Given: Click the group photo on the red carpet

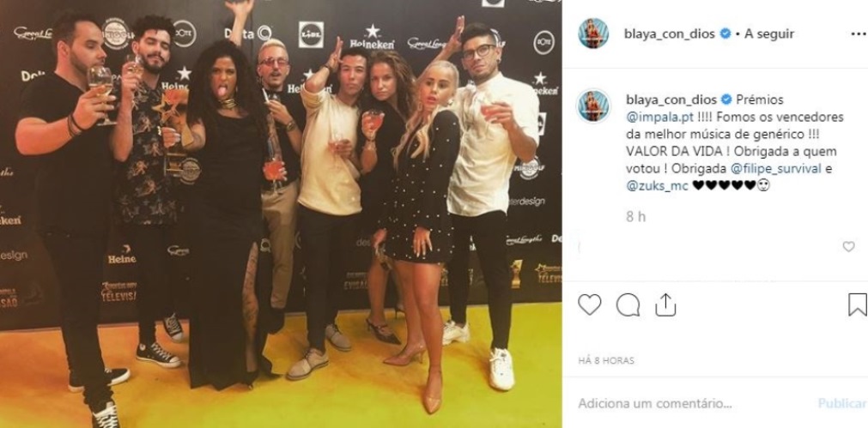Looking at the screenshot, I should pyautogui.click(x=281, y=214).
